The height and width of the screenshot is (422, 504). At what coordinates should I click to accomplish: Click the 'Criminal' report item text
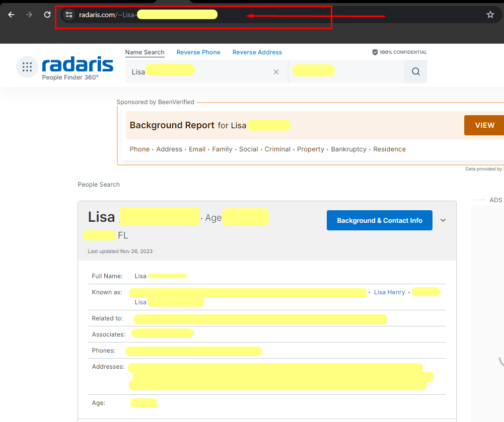(x=277, y=149)
